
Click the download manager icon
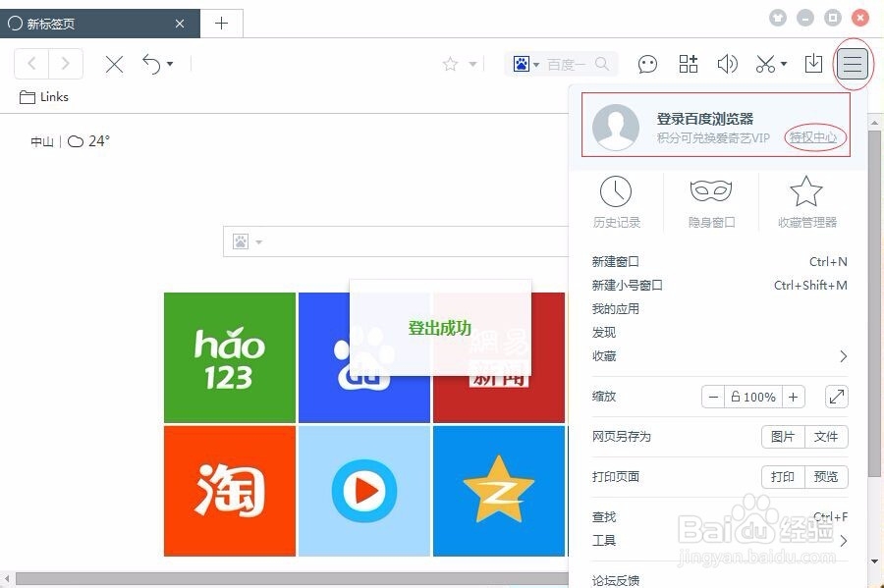point(812,64)
